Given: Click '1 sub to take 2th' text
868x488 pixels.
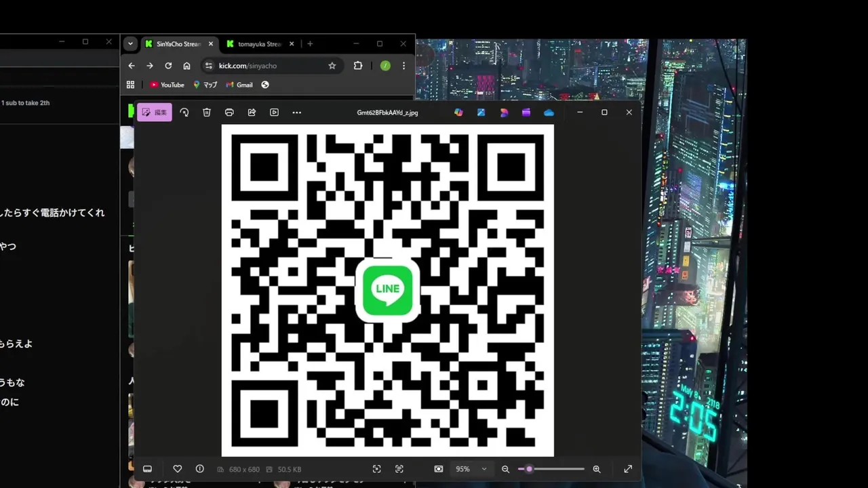Looking at the screenshot, I should pyautogui.click(x=25, y=103).
